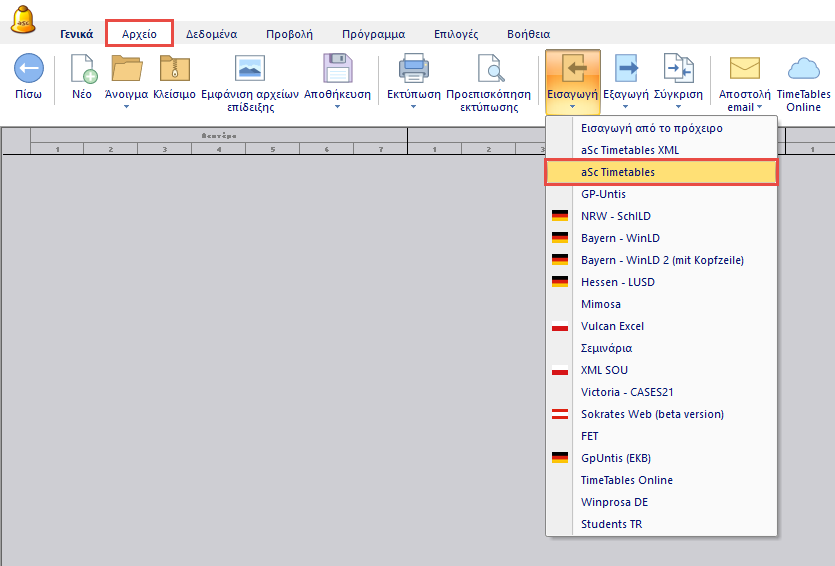Select GP-Untis from import list

[603, 194]
